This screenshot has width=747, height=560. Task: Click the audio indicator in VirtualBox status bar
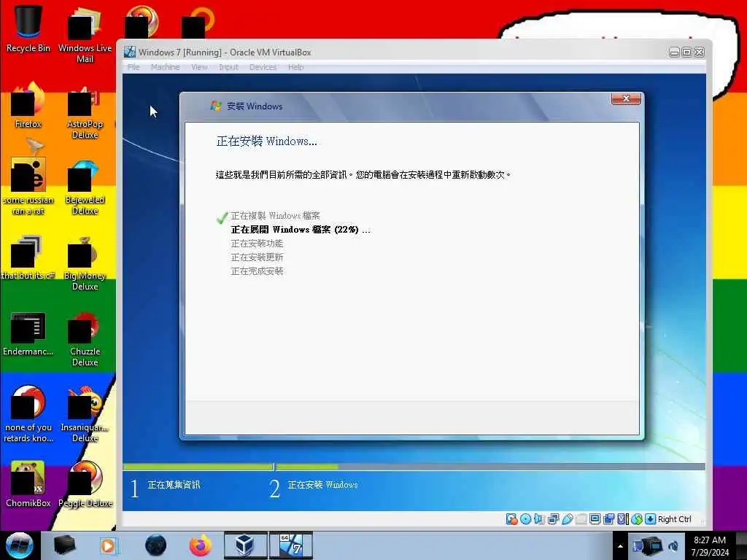coord(539,519)
